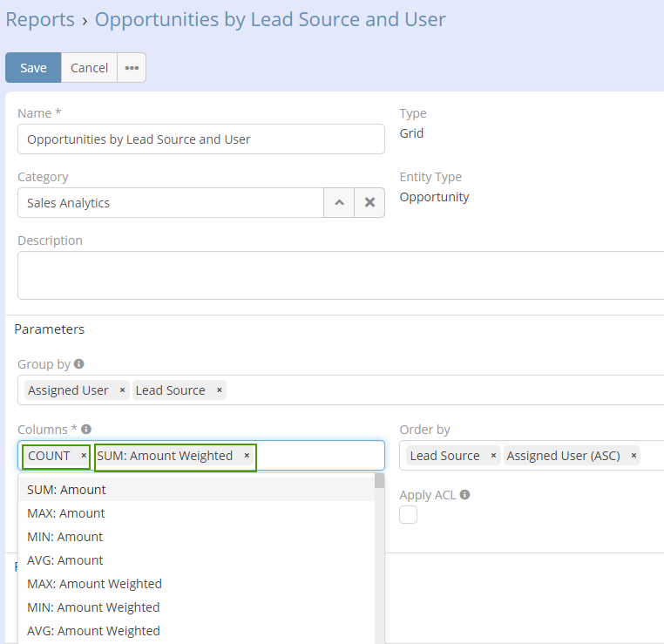The width and height of the screenshot is (664, 644).
Task: Save the report
Action: pos(33,68)
